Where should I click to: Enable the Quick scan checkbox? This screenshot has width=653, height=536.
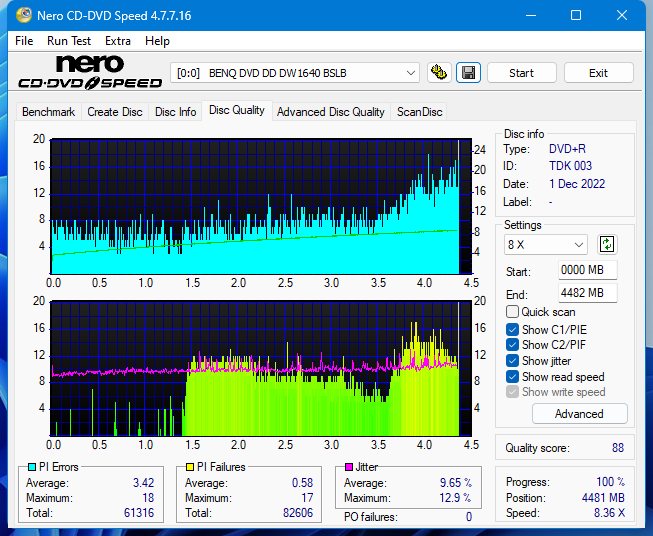[512, 312]
